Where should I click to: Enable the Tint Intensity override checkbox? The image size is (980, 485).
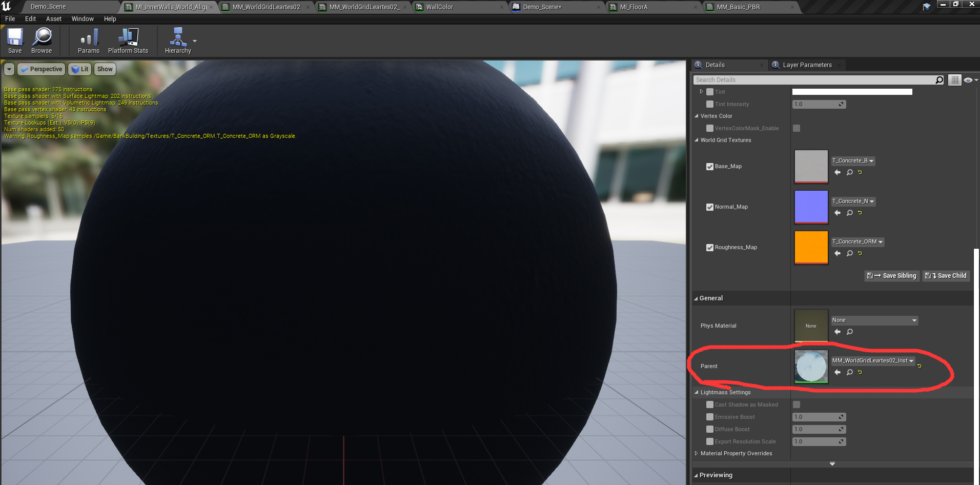point(710,104)
